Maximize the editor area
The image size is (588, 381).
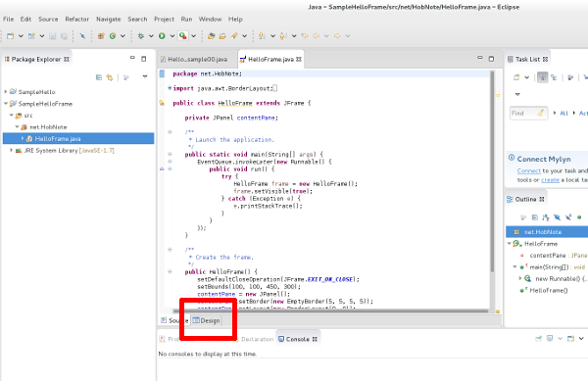491,59
